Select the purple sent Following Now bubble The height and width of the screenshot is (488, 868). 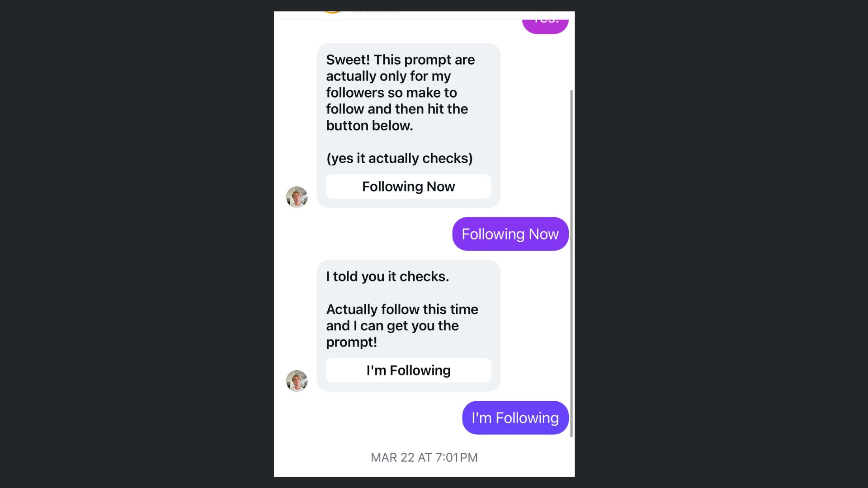click(510, 234)
